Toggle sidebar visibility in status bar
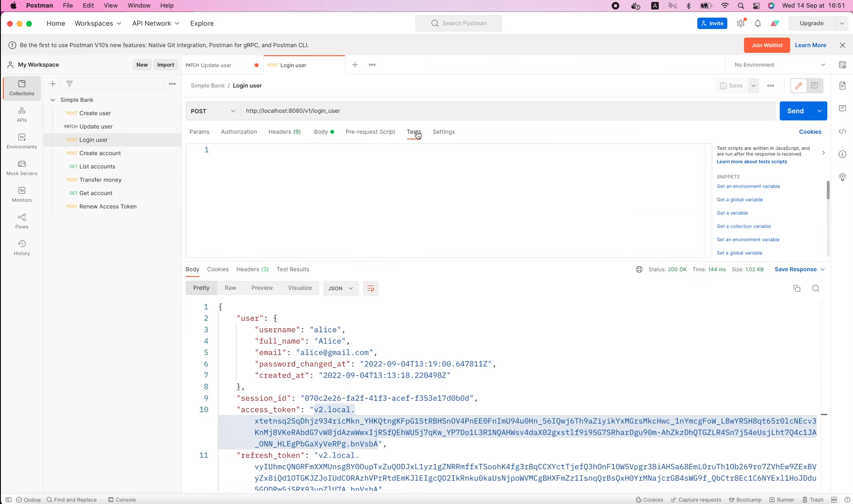Screen dimensions: 853x504 tap(8, 500)
